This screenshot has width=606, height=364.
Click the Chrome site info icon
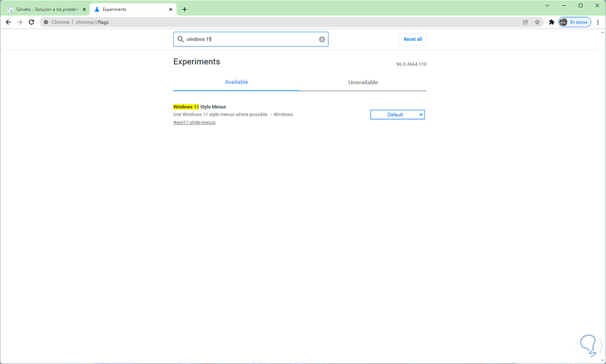click(x=46, y=22)
